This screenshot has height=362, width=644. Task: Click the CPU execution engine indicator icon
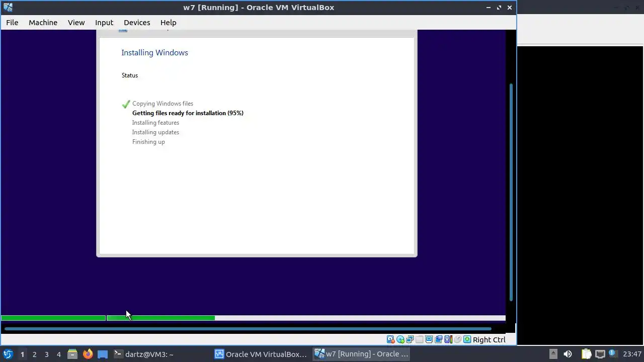[448, 339]
